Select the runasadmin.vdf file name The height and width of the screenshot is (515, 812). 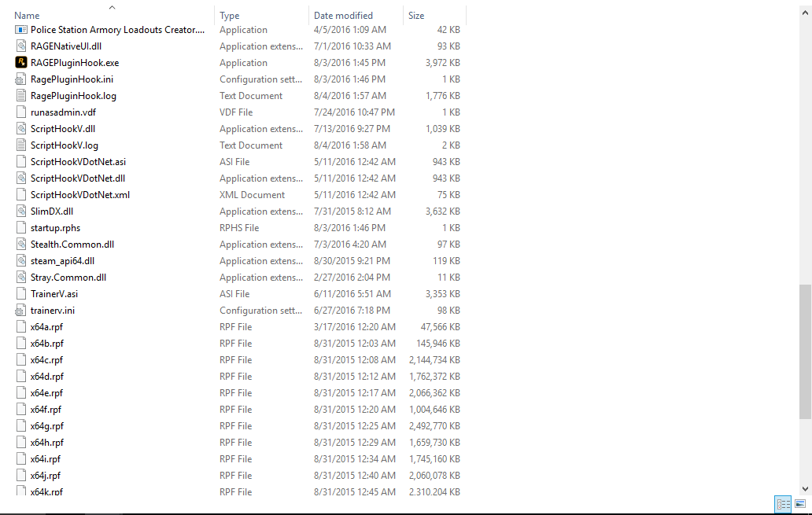tap(63, 112)
